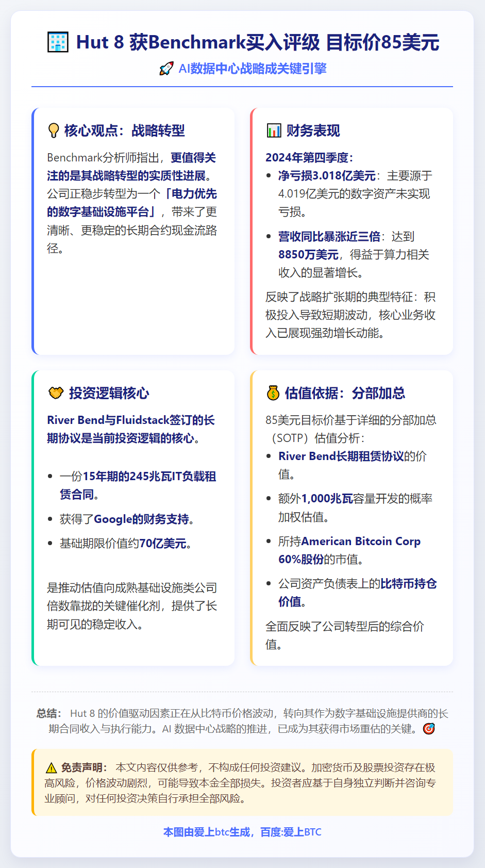Click the paragraph starting 反映了战略扩张期的典型特征

[350, 315]
